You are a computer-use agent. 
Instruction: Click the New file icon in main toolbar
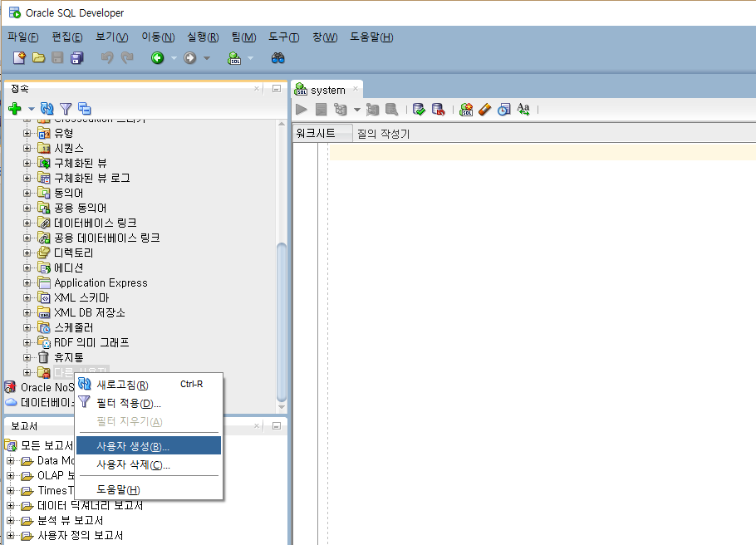pyautogui.click(x=19, y=58)
